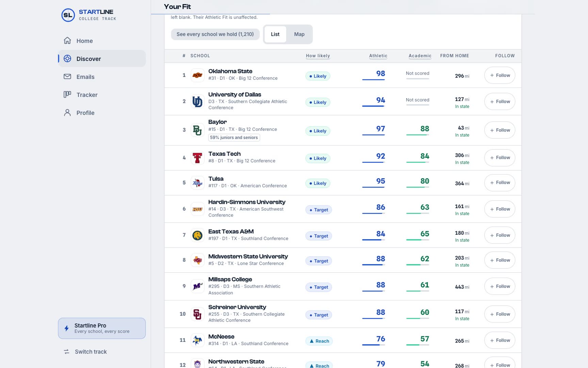Click the Schreiner University logo
This screenshot has height=368, width=588.
pos(197,314)
